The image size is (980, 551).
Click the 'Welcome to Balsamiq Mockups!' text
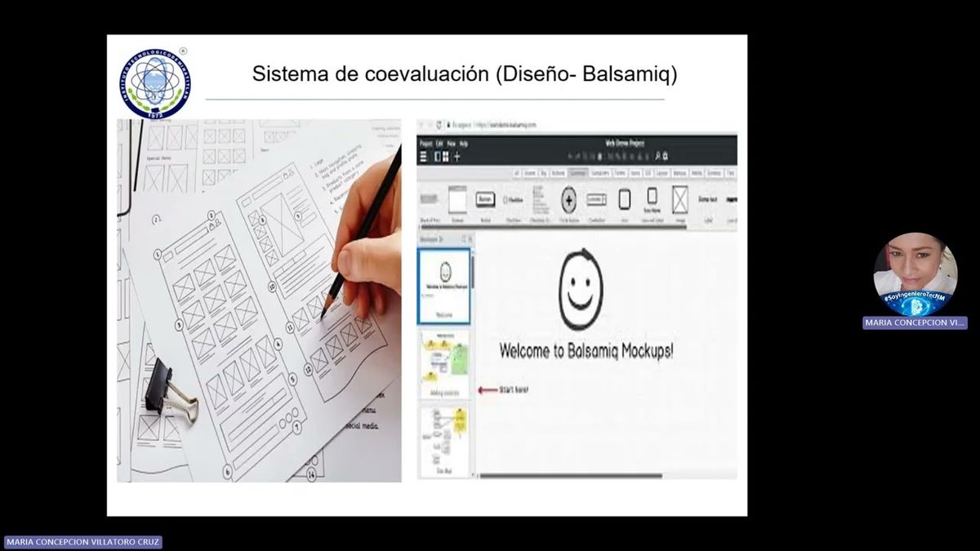[586, 351]
